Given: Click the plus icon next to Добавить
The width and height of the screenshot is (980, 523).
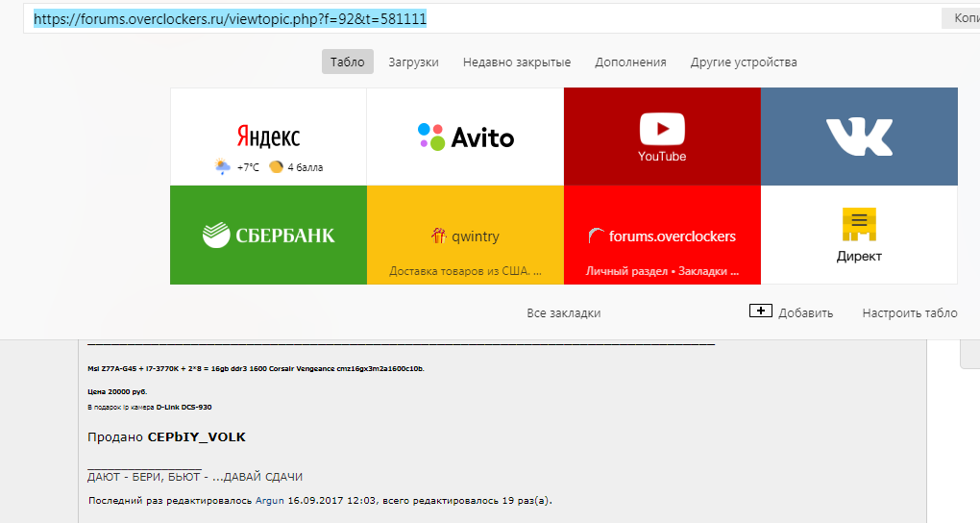Looking at the screenshot, I should (761, 311).
